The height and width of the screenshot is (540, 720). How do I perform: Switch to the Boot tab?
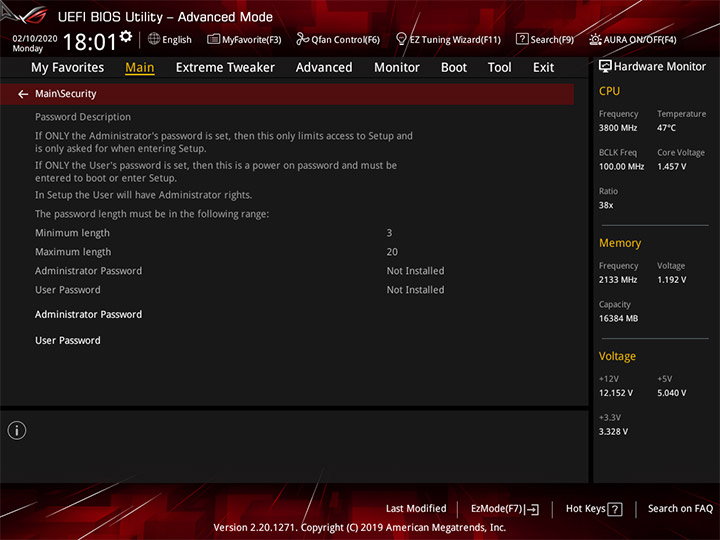click(x=454, y=68)
